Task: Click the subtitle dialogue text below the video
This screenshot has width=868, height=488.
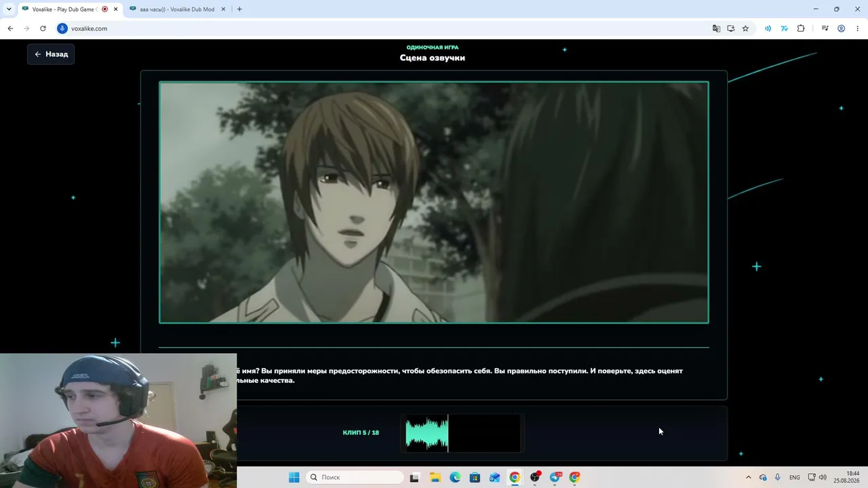Action: pyautogui.click(x=459, y=375)
